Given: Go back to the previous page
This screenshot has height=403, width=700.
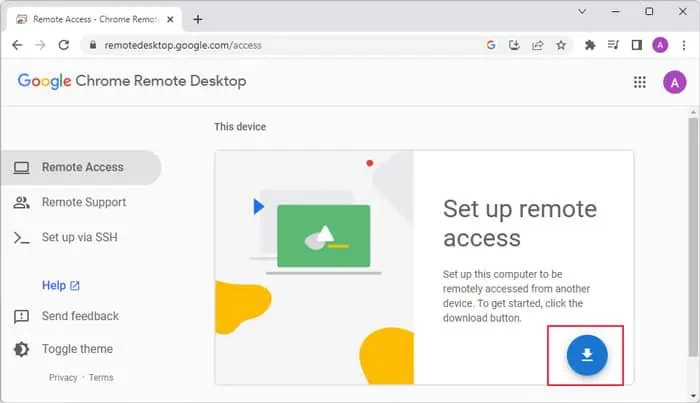Looking at the screenshot, I should (17, 45).
